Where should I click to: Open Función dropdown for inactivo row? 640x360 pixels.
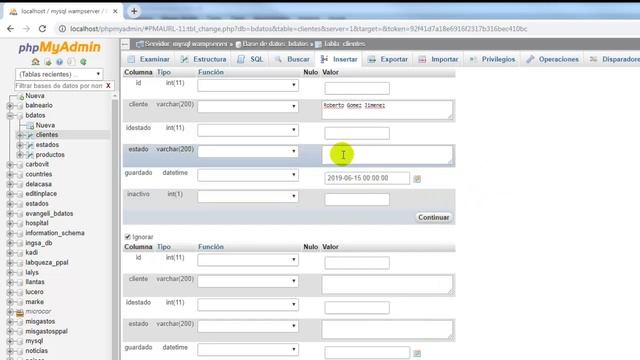pyautogui.click(x=248, y=196)
